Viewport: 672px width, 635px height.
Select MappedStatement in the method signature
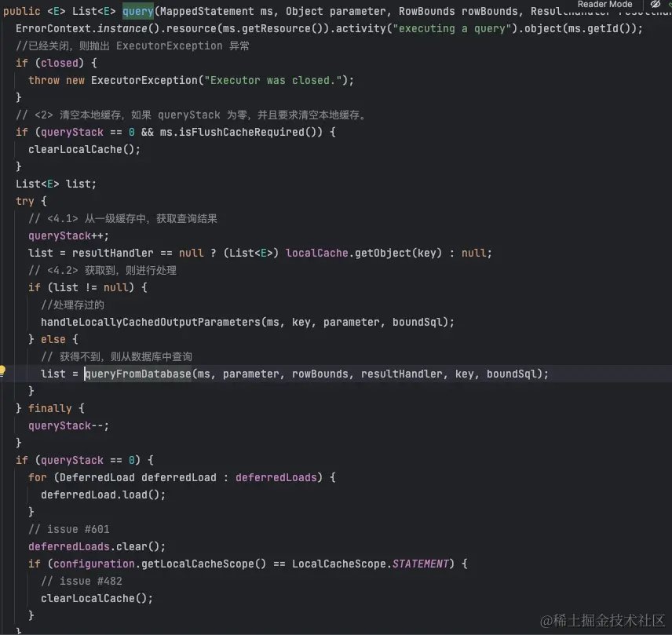coord(206,11)
